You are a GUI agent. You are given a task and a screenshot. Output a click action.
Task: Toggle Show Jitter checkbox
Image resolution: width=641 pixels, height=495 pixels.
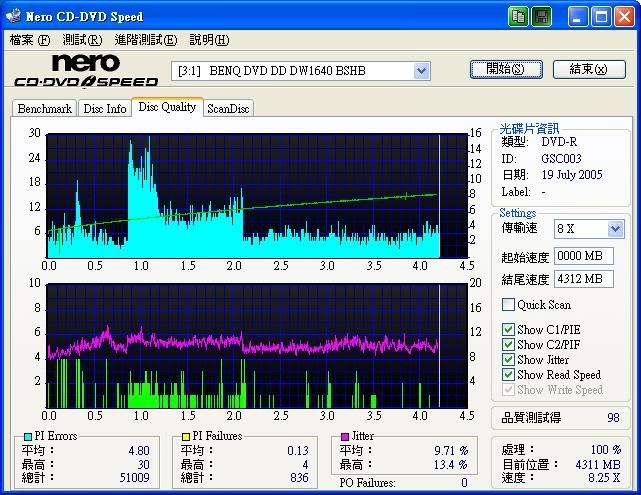pyautogui.click(x=508, y=360)
